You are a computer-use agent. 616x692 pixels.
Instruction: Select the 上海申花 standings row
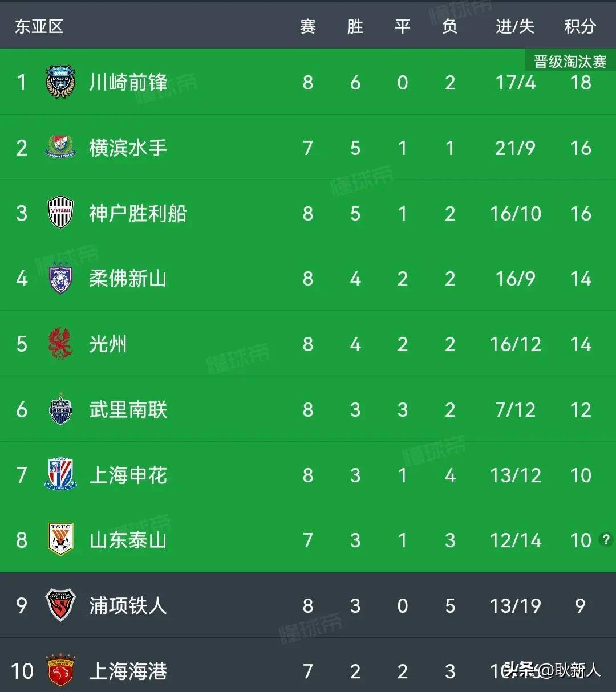[x=308, y=475]
